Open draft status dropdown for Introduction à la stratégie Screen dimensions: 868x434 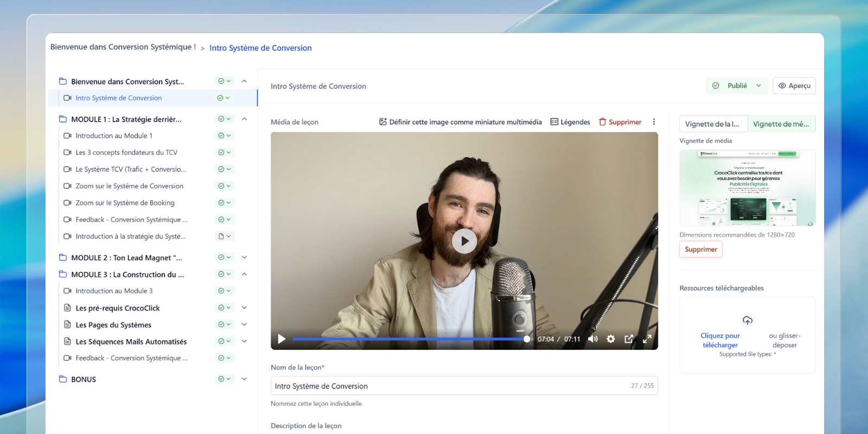225,237
